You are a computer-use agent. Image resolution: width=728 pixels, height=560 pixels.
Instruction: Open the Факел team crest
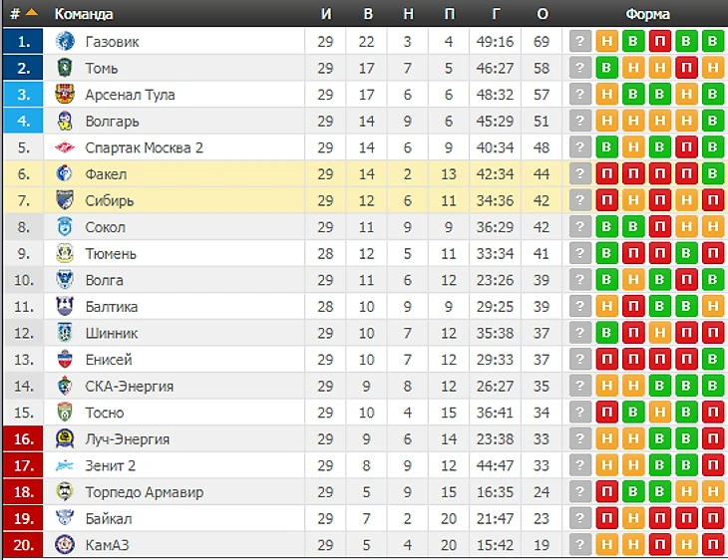click(x=65, y=174)
